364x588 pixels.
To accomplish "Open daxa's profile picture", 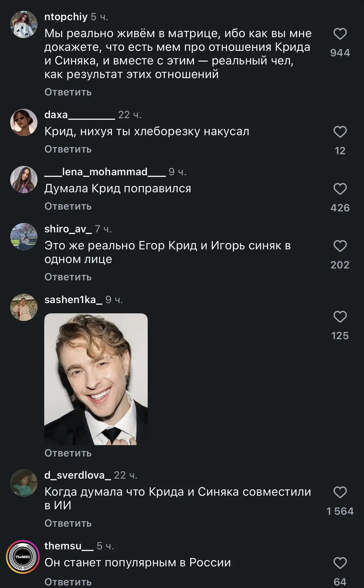I will click(24, 123).
